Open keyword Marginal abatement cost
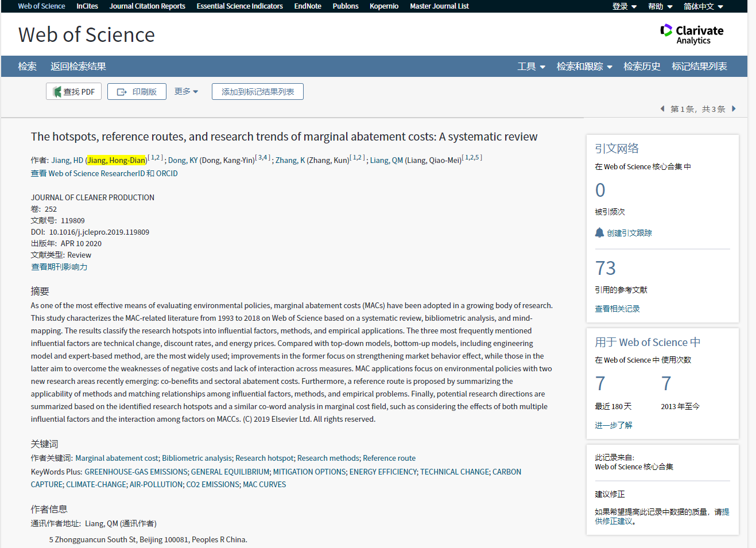This screenshot has height=548, width=756. coord(117,458)
